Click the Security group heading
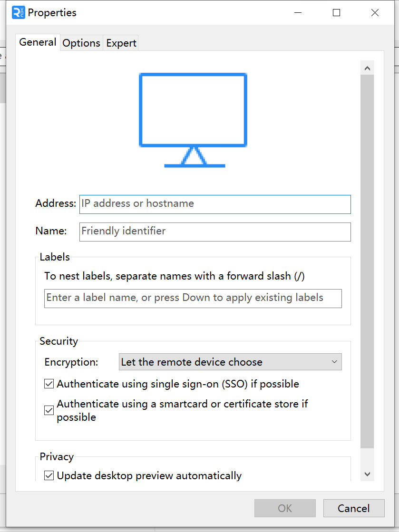Image resolution: width=399 pixels, height=532 pixels. (x=58, y=341)
